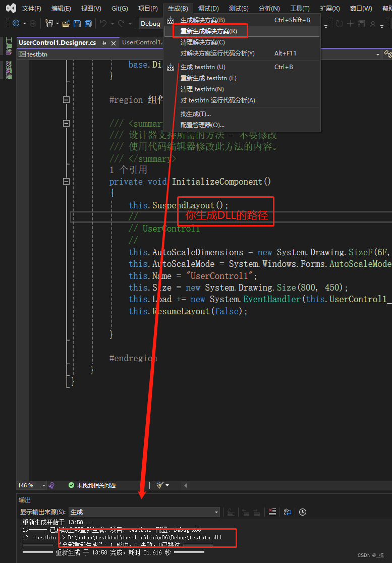Click the clear all output icon

click(x=272, y=512)
